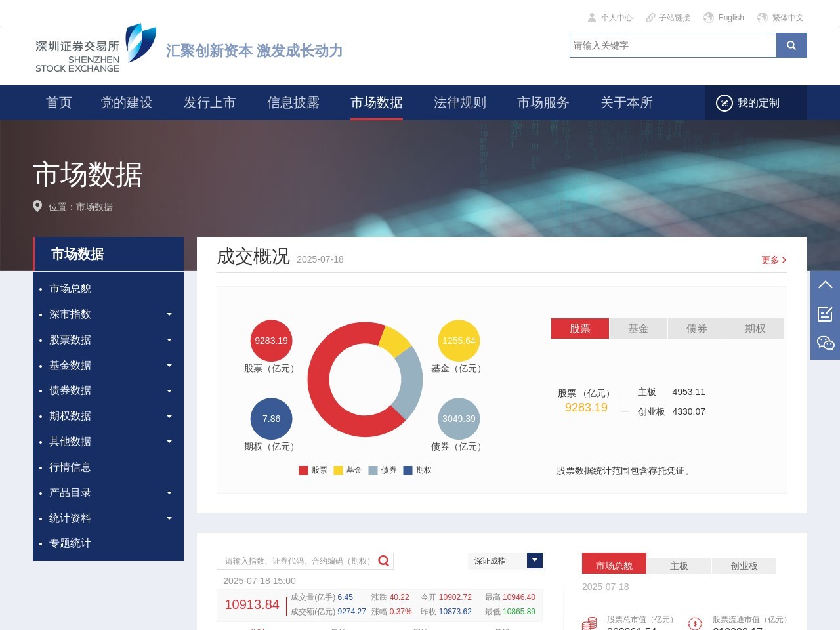Click the search magnifier button in header
The width and height of the screenshot is (840, 630).
click(791, 45)
